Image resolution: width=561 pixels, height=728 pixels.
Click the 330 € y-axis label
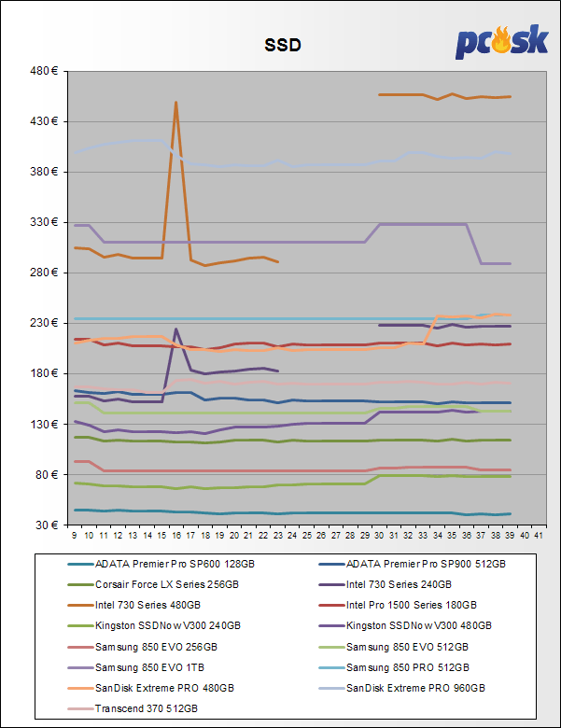[44, 222]
